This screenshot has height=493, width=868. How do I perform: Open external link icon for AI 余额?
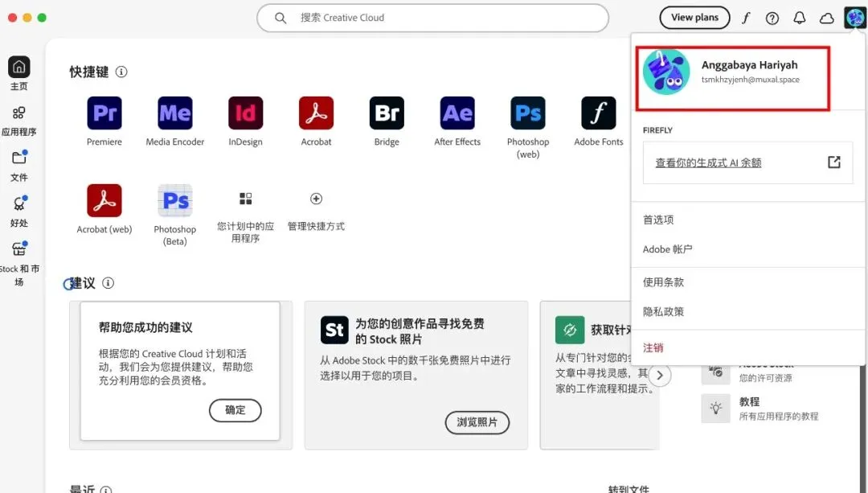[834, 162]
